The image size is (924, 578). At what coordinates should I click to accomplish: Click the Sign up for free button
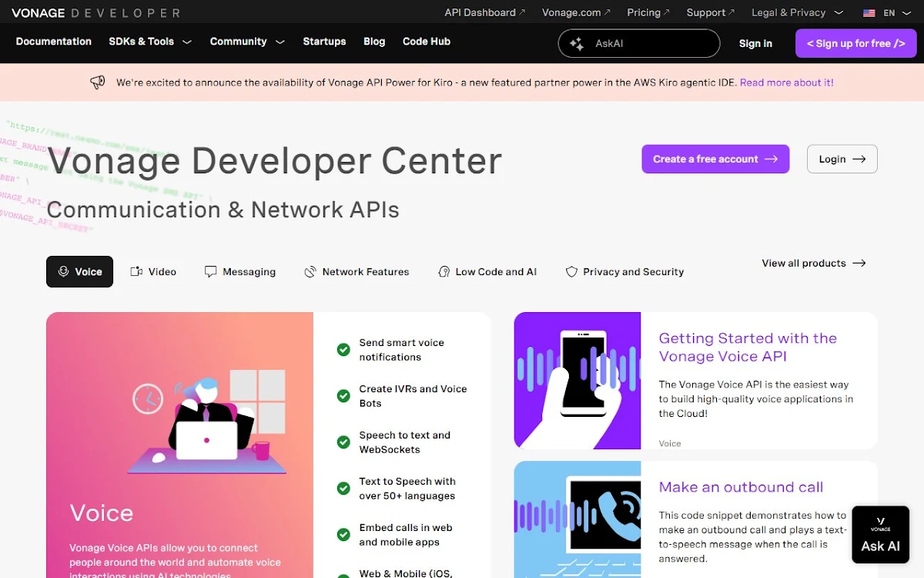point(856,44)
